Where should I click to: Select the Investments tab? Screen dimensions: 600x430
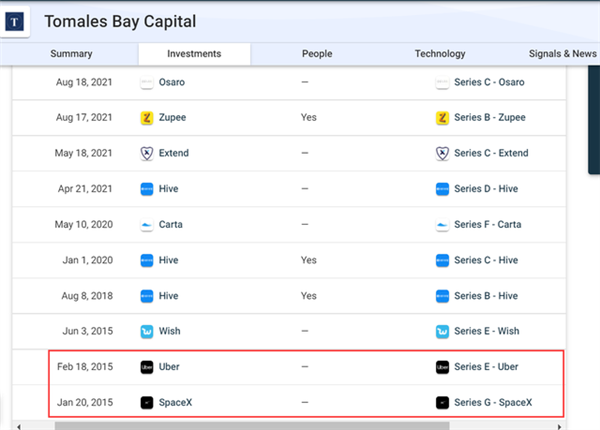(x=194, y=54)
